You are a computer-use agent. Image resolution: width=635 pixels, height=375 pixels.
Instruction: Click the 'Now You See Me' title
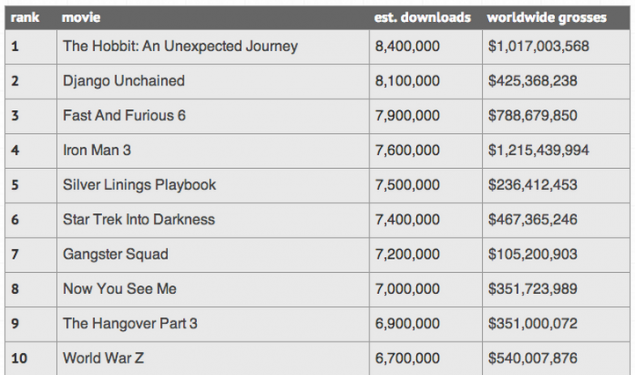120,289
